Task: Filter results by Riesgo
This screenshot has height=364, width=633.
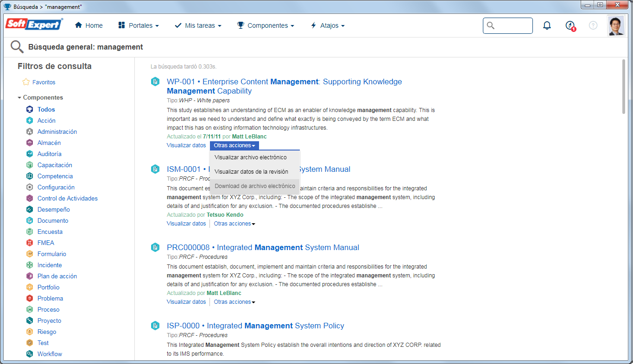Action: click(47, 332)
